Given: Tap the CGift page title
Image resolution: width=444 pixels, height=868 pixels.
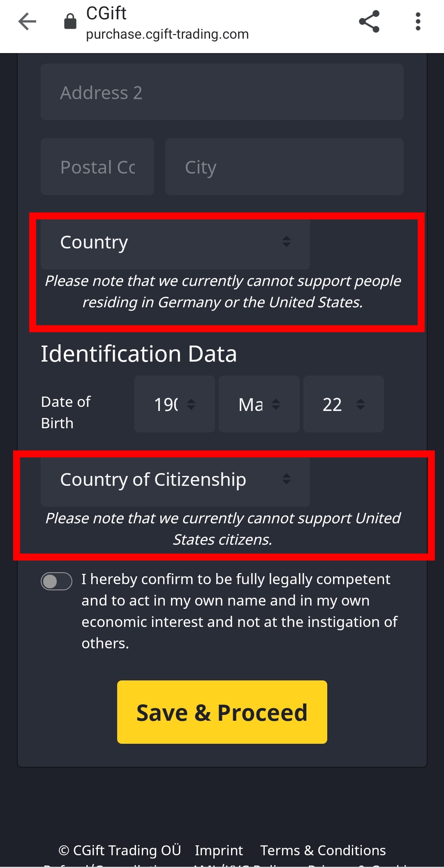Looking at the screenshot, I should (106, 14).
